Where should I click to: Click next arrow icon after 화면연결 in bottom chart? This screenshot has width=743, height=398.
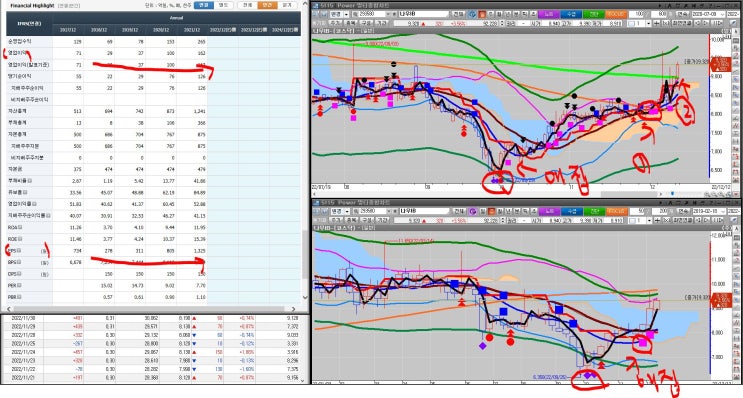coord(707,220)
